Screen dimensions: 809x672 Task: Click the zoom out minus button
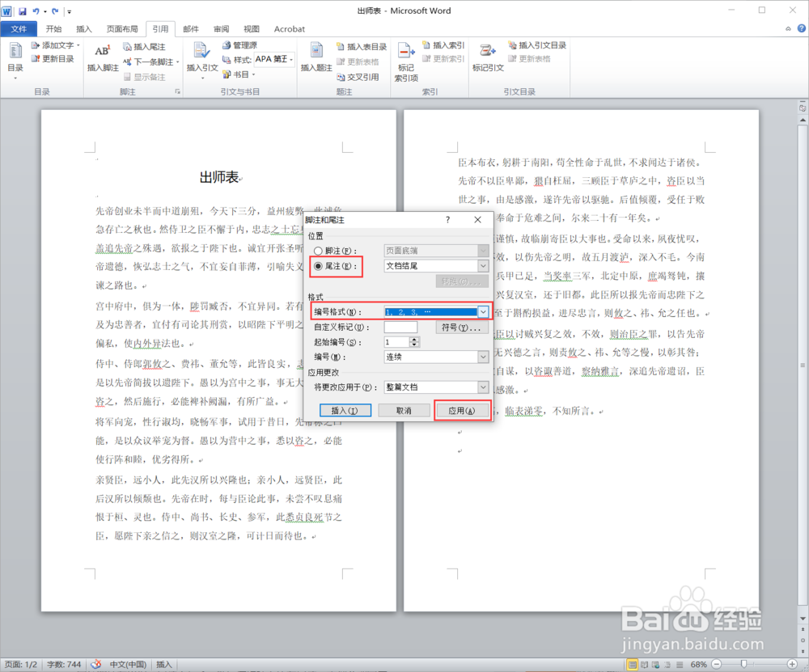pos(717,664)
